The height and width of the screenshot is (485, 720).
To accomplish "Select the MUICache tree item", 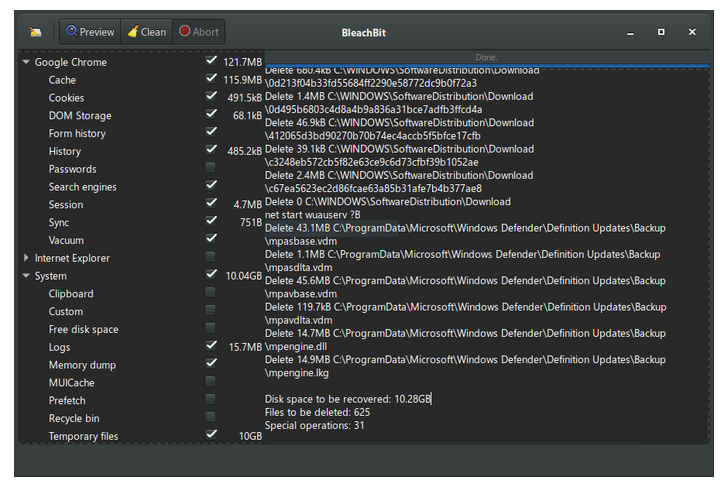I will [x=71, y=383].
